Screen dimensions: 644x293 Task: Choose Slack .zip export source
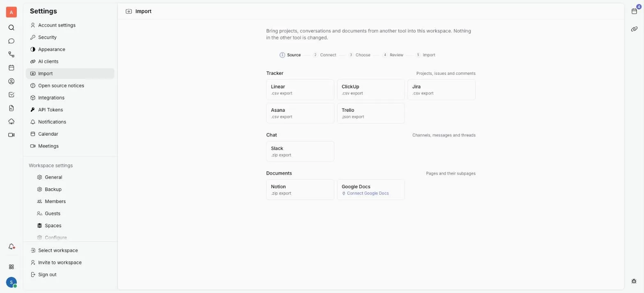(300, 151)
